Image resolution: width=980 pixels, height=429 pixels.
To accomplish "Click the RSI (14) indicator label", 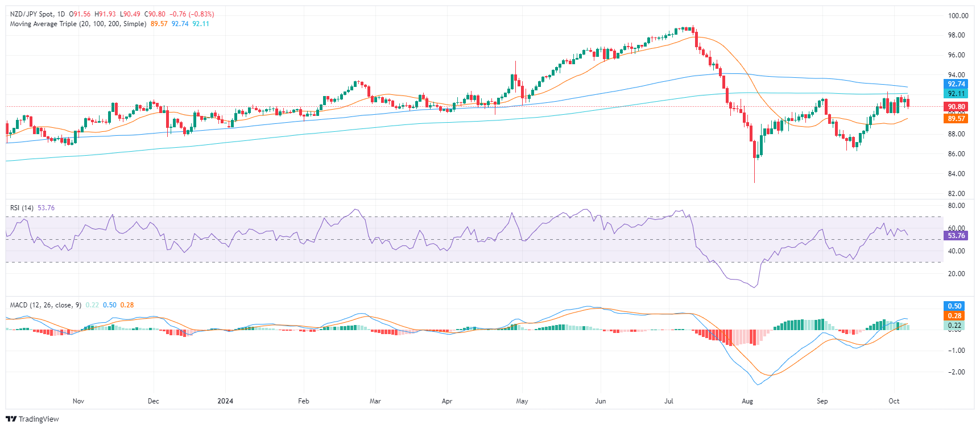I will pos(22,208).
